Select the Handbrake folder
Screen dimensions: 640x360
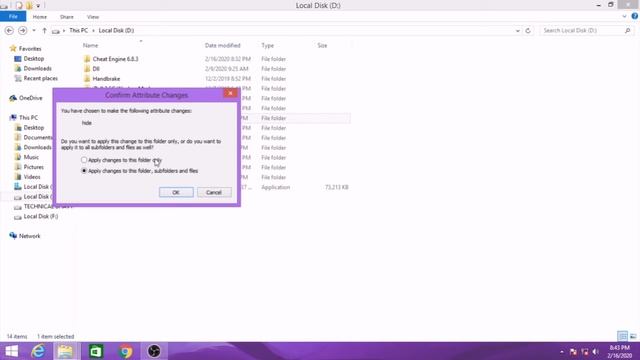pos(106,79)
